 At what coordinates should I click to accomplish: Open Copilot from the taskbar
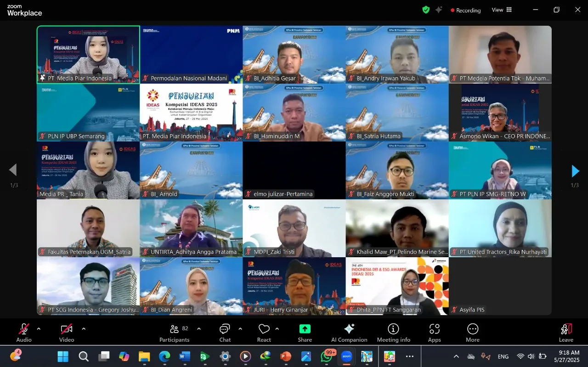coord(124,356)
